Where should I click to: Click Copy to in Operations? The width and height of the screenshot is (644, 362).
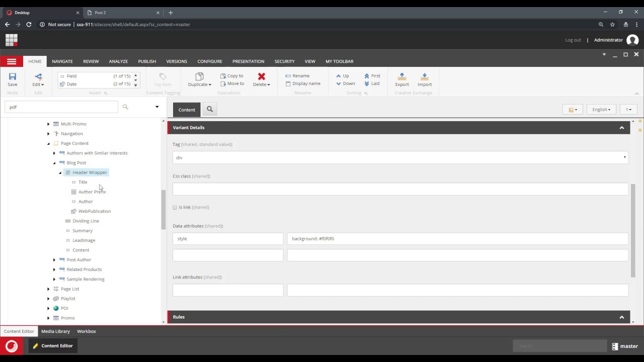(232, 76)
